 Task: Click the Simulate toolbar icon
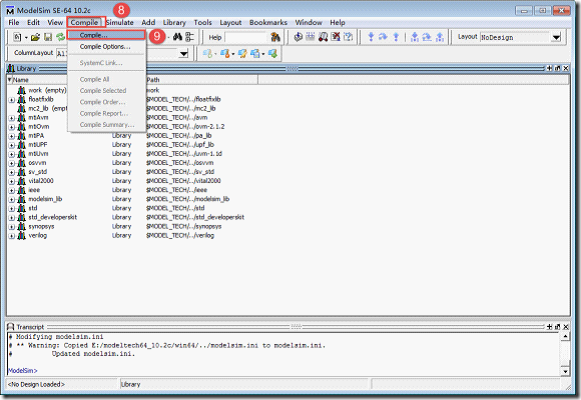pos(323,37)
